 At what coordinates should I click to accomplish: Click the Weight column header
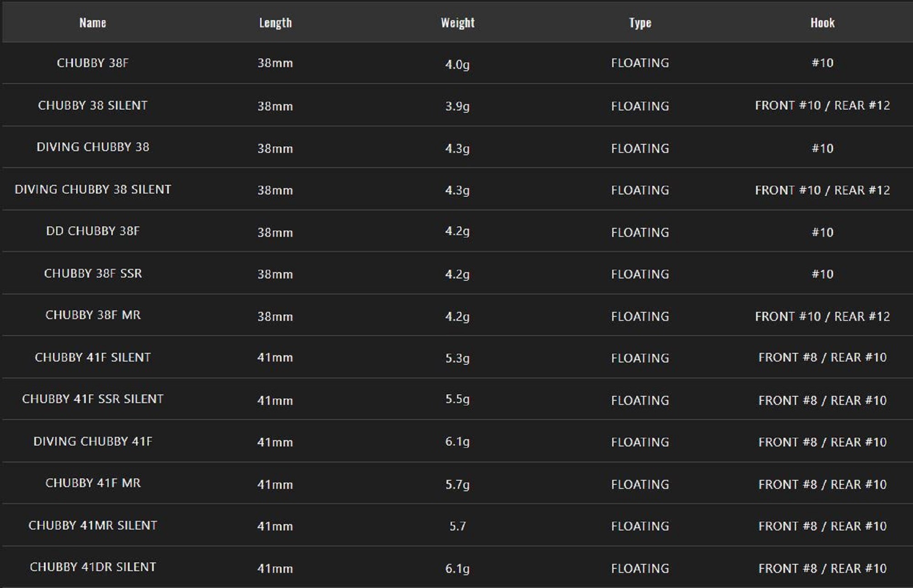pyautogui.click(x=457, y=23)
